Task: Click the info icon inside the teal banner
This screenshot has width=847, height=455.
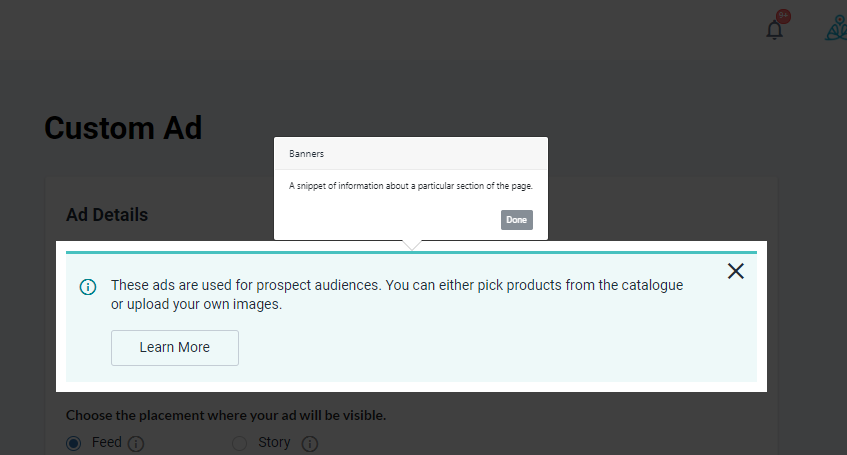Action: click(88, 286)
